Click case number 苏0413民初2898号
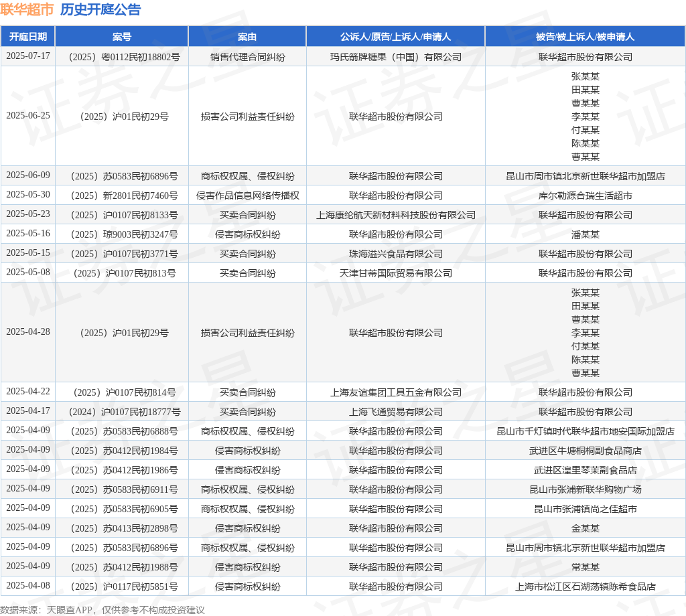 pyautogui.click(x=124, y=529)
